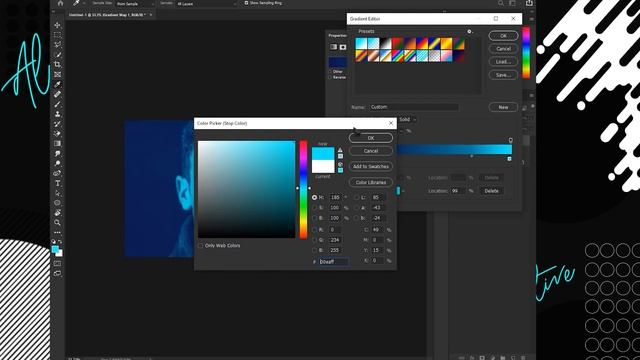Click OK in Gradient Editor
Screen dimensions: 640x360
[x=503, y=36]
